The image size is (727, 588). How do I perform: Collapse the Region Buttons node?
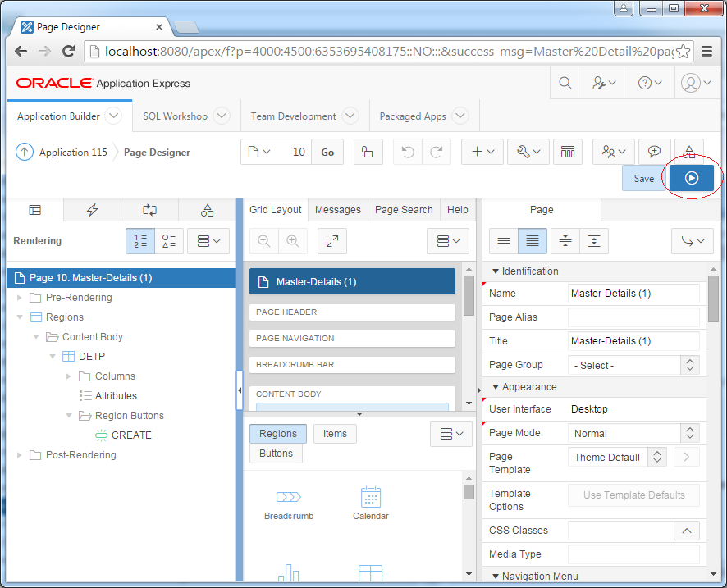coord(69,416)
